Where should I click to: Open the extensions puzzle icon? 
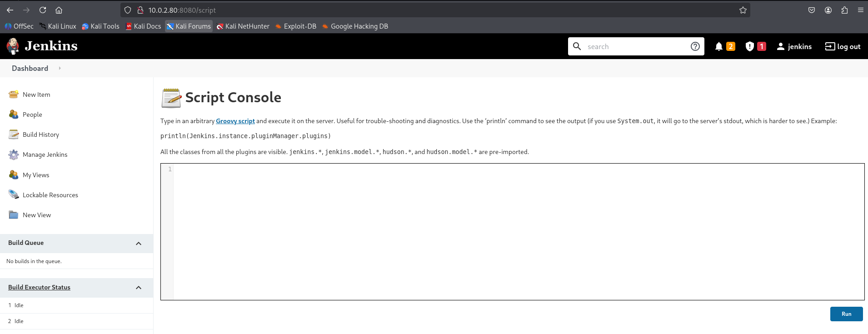click(x=844, y=10)
